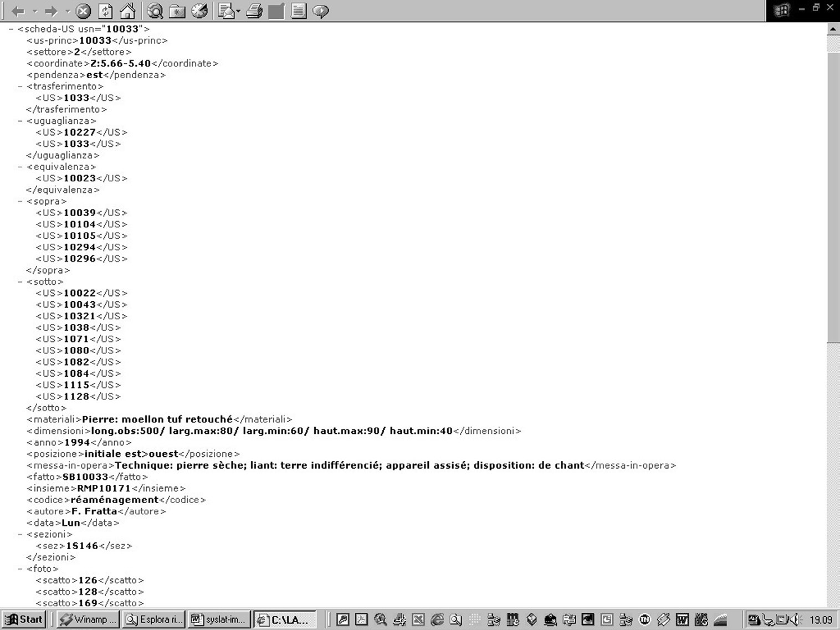Open the magnifier globe quick launch icon
This screenshot has height=630, width=840.
pyautogui.click(x=380, y=619)
